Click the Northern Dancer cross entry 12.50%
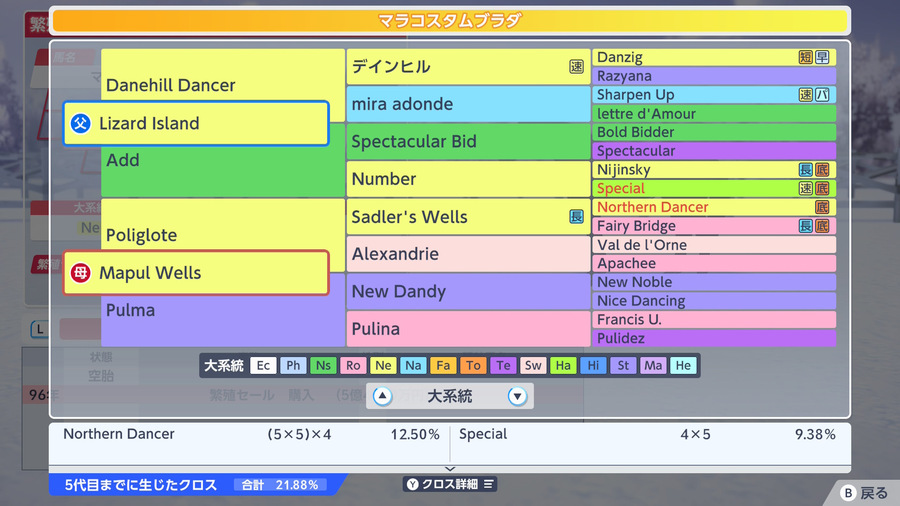 pos(251,434)
